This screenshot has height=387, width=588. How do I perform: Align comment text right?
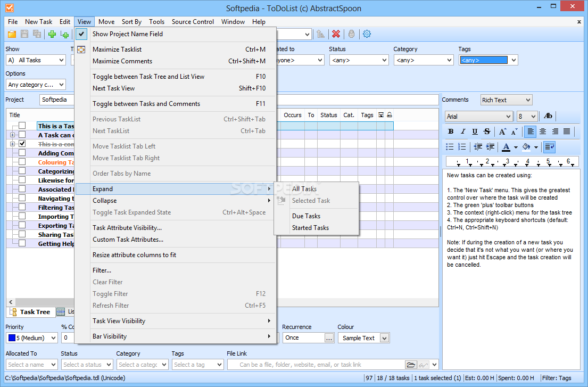[554, 131]
